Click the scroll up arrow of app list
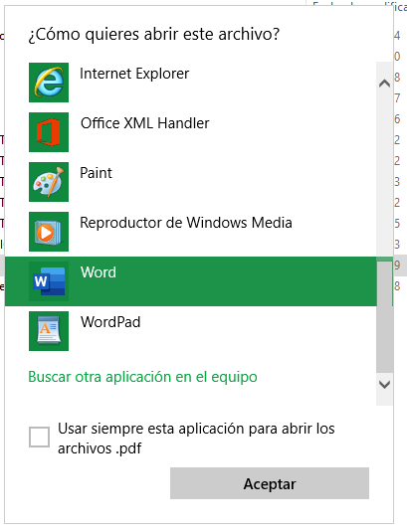The width and height of the screenshot is (407, 532). click(x=384, y=84)
